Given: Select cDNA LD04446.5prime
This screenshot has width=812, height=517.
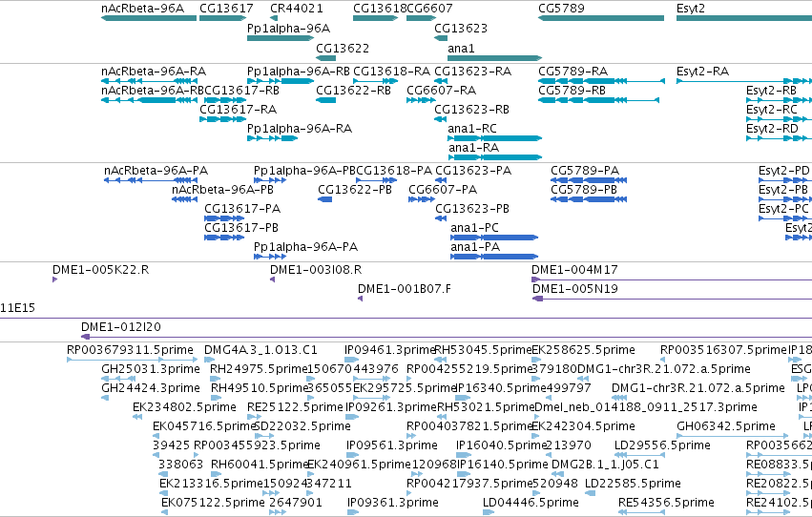Looking at the screenshot, I should (x=489, y=512).
